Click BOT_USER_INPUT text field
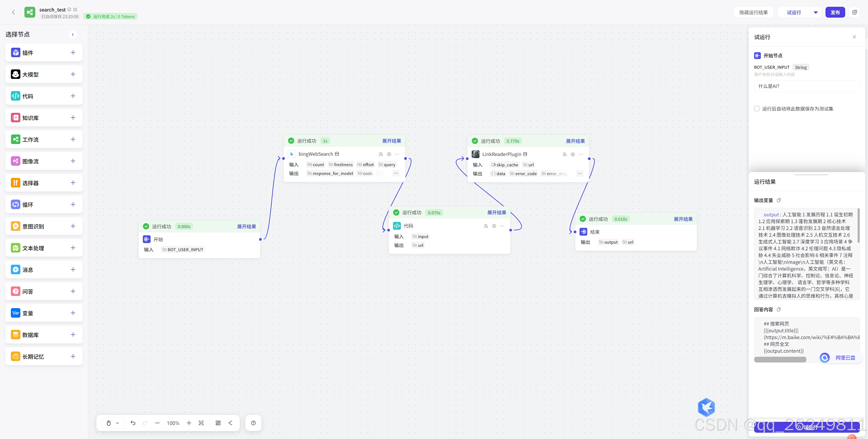 tap(806, 86)
